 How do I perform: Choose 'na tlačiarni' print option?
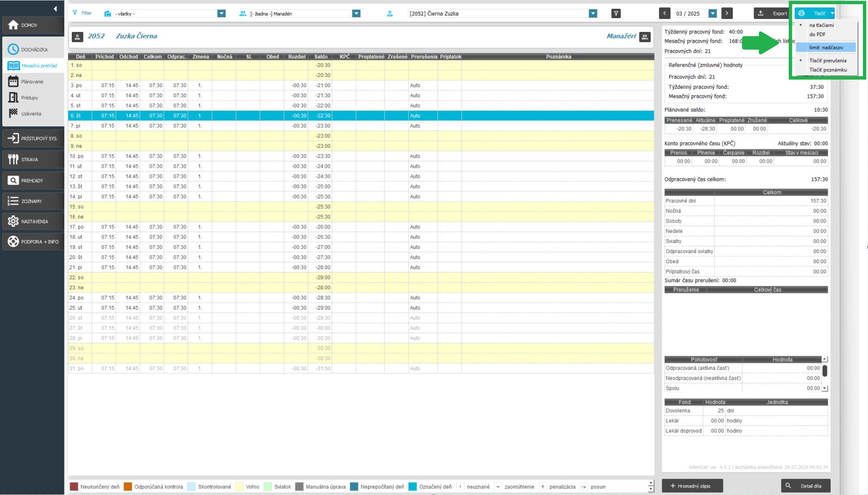tap(821, 25)
